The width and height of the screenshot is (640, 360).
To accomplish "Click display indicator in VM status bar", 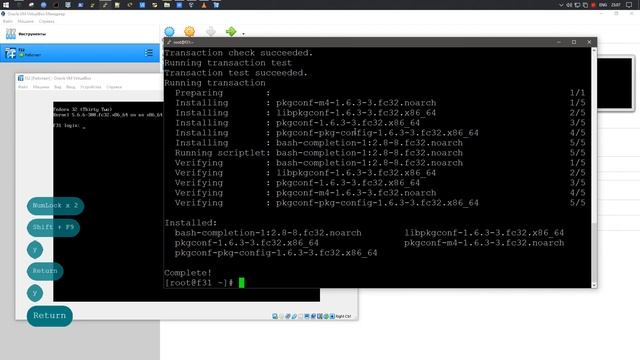I will tap(313, 316).
